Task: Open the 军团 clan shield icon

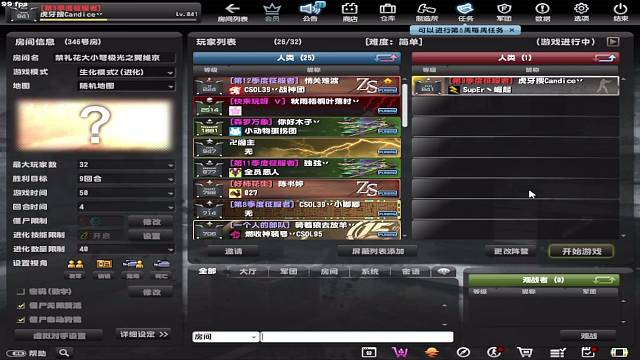Action: pos(504,12)
